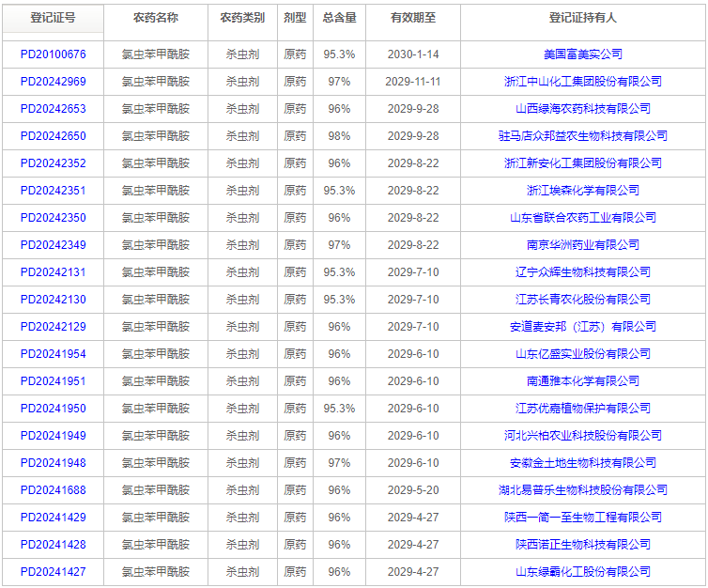Open holder 山东亿盛实业股份有限公司
The width and height of the screenshot is (708, 588).
point(583,354)
